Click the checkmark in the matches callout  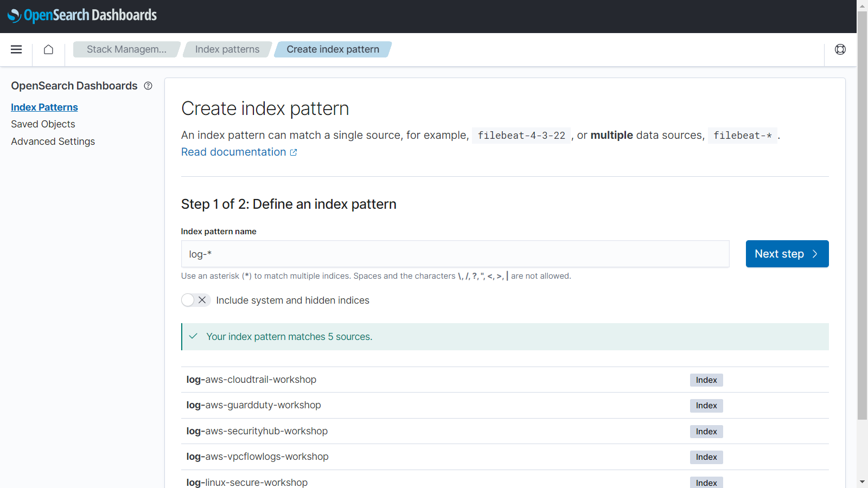tap(193, 336)
